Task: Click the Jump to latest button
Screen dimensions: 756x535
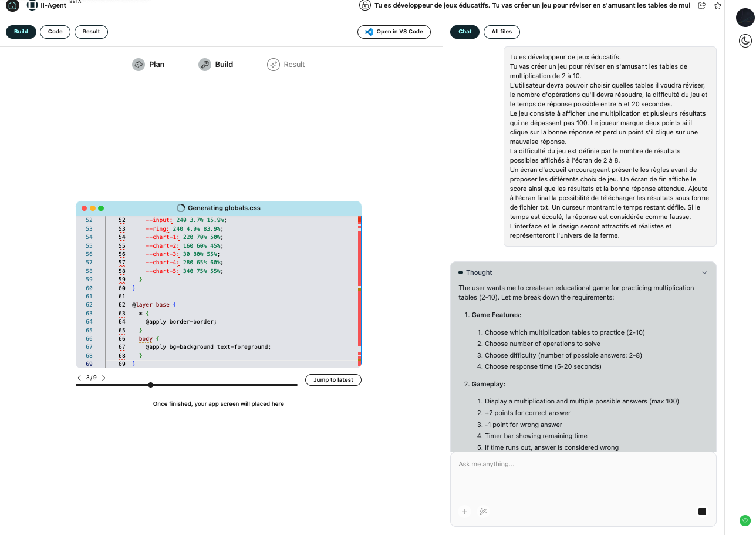Action: 333,380
